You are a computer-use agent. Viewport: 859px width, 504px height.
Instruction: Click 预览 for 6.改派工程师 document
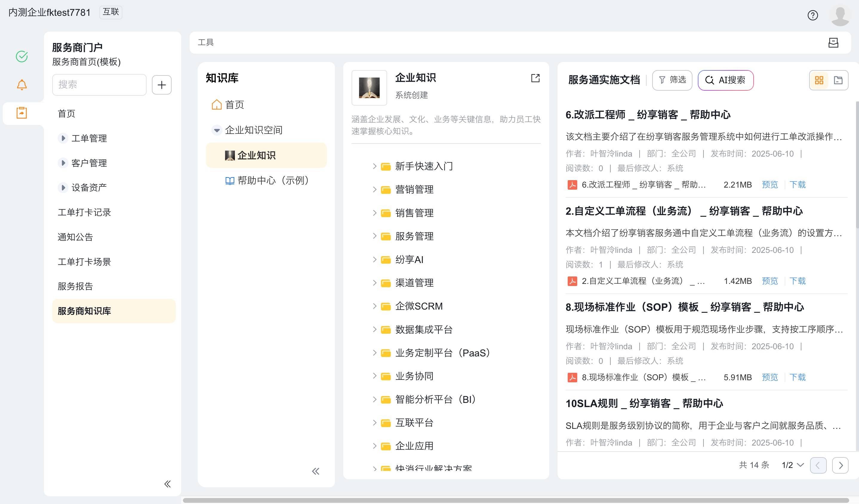click(x=770, y=185)
